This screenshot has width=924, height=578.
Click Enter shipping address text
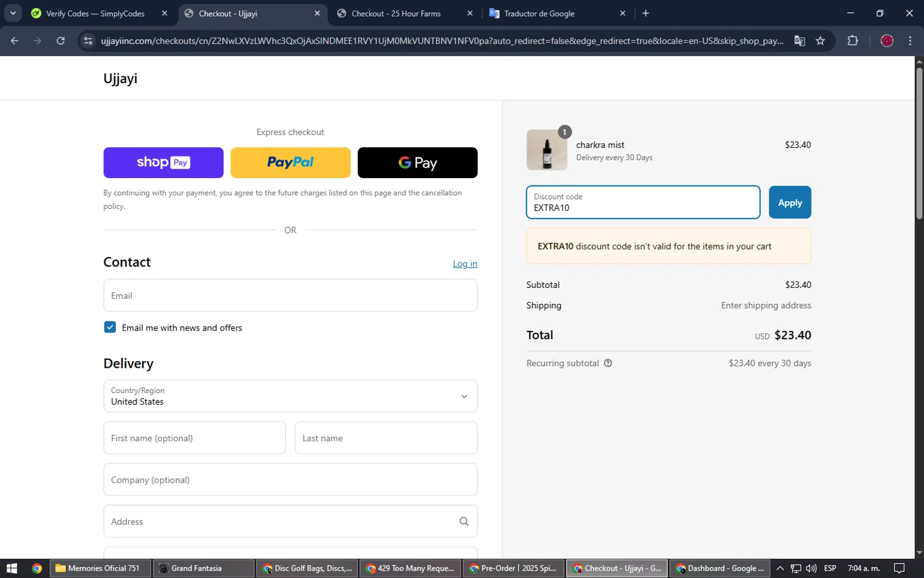pyautogui.click(x=766, y=305)
